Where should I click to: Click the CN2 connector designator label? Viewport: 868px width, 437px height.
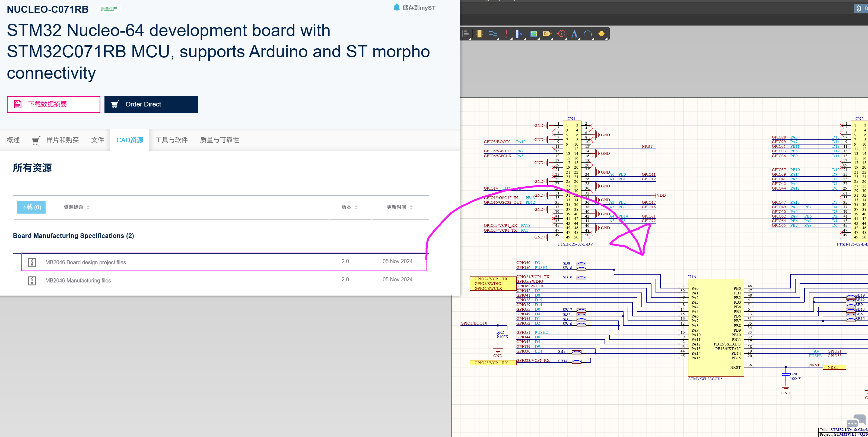click(x=859, y=119)
